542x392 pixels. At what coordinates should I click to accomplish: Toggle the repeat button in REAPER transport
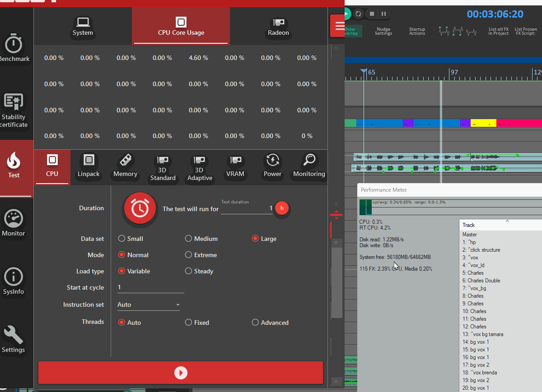[358, 14]
